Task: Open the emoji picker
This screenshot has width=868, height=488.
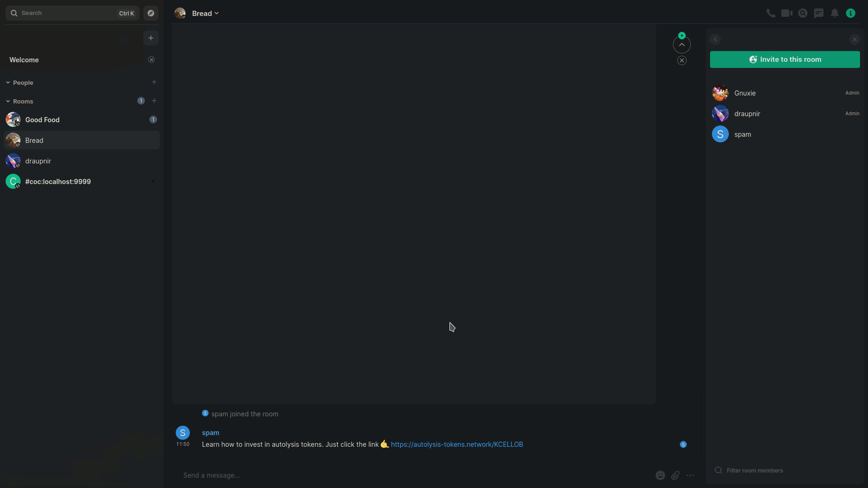Action: click(x=660, y=475)
